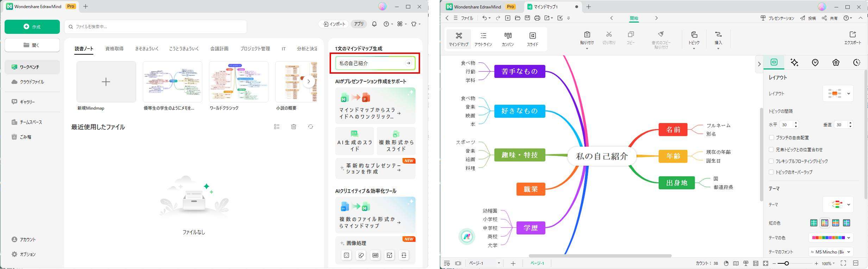Click the マインドマップ view mode button
The height and width of the screenshot is (269, 868).
(458, 39)
